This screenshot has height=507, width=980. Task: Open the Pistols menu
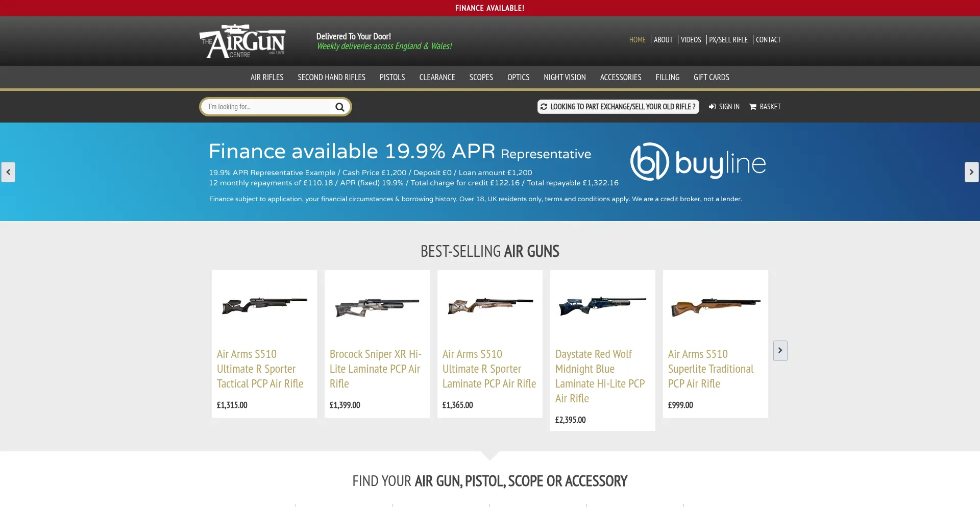393,78
